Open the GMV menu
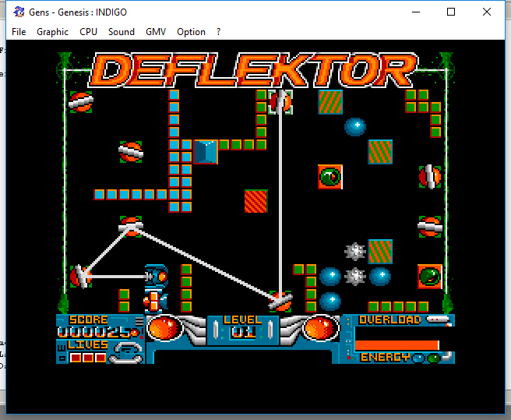Viewport: 511px width, 420px height. (x=156, y=32)
